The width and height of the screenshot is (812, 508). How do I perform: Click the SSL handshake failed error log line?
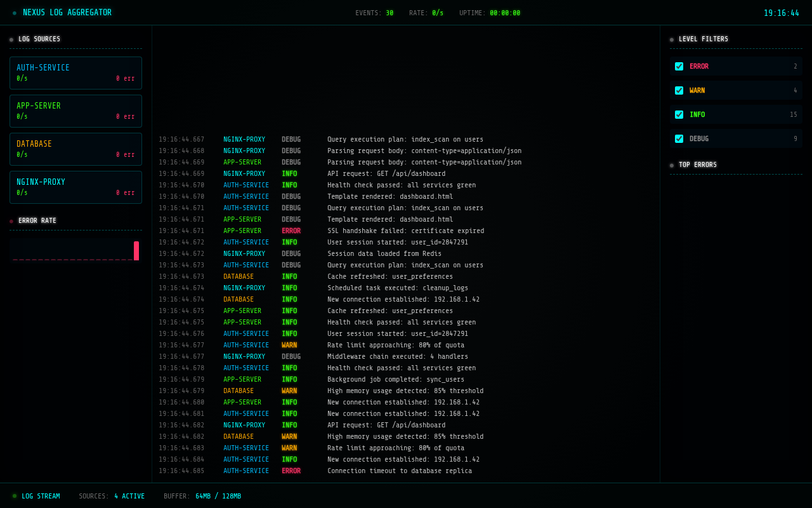click(405, 231)
